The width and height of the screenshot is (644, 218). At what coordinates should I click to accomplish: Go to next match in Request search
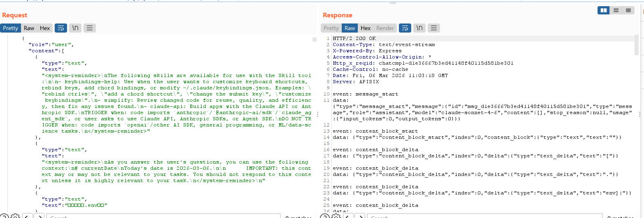click(39, 216)
